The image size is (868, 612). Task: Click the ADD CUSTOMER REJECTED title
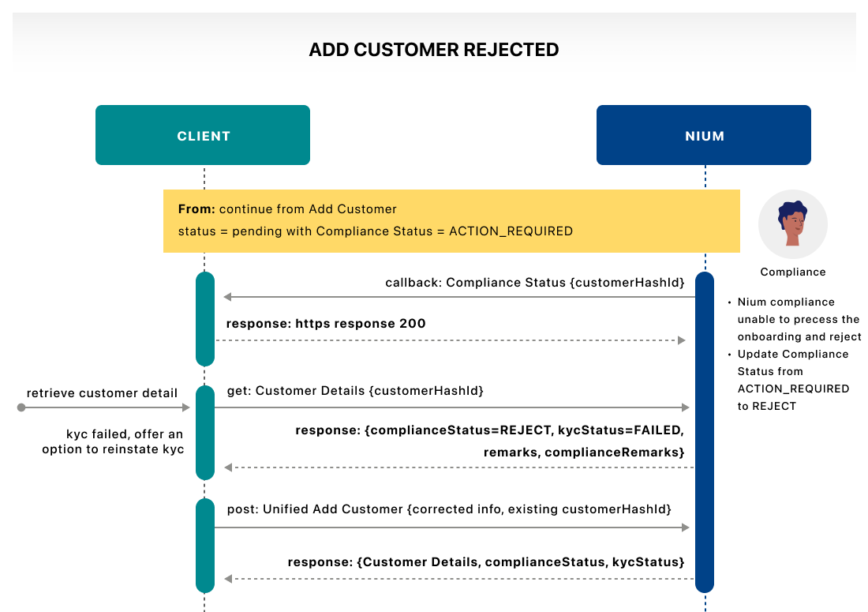click(433, 50)
